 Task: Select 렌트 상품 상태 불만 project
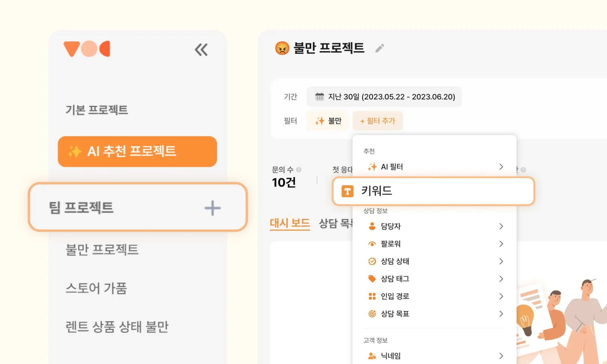pos(117,326)
